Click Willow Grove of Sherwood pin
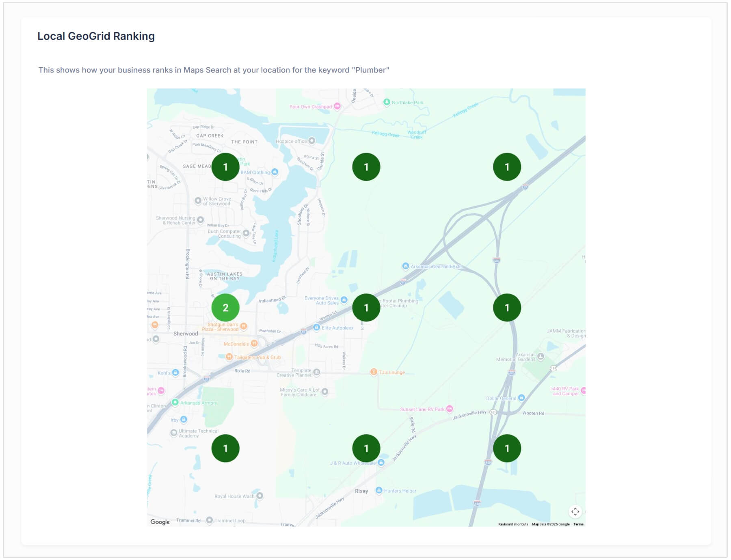The image size is (731, 560). [198, 200]
